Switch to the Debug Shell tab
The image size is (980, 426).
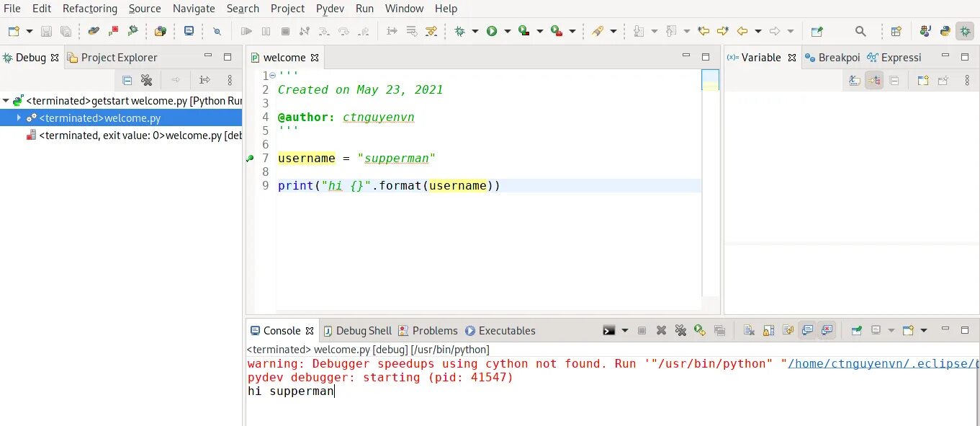tap(357, 331)
